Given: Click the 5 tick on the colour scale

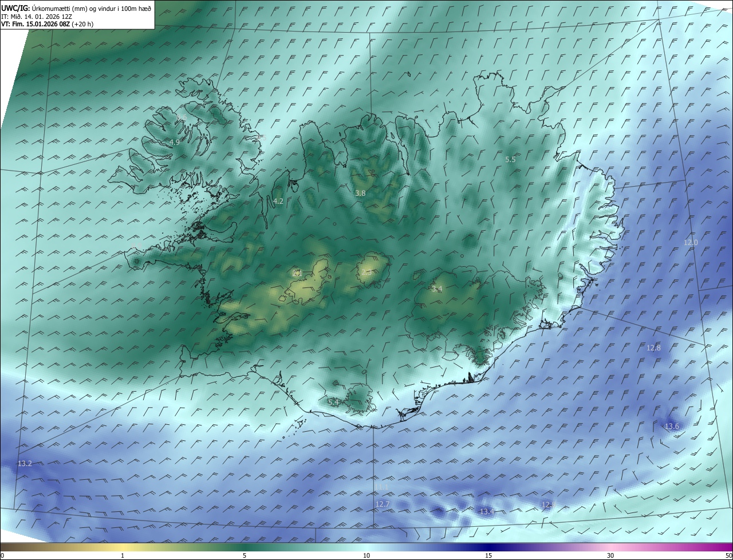Looking at the screenshot, I should pos(245,555).
